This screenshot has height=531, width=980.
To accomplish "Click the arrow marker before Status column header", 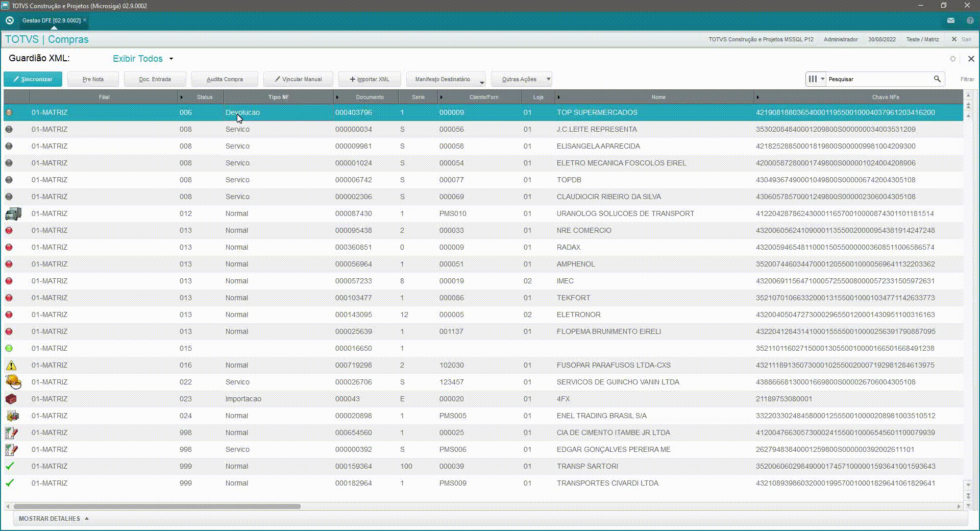I will coord(181,97).
